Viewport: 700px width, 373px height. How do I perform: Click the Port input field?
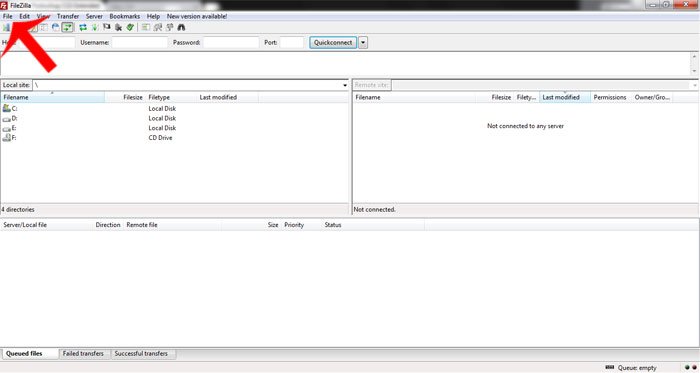click(x=292, y=42)
